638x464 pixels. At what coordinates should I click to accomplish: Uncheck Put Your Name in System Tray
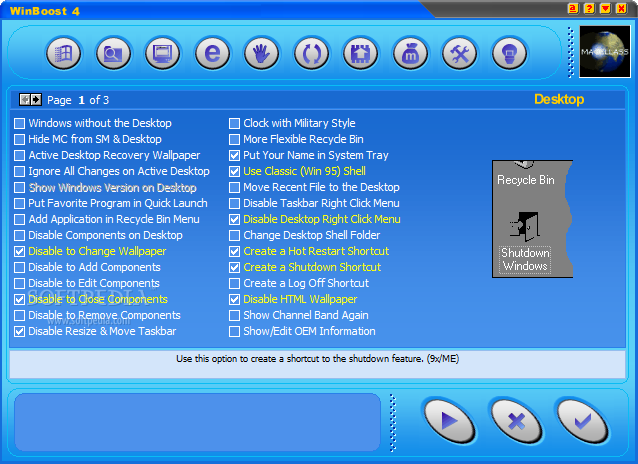coord(234,155)
